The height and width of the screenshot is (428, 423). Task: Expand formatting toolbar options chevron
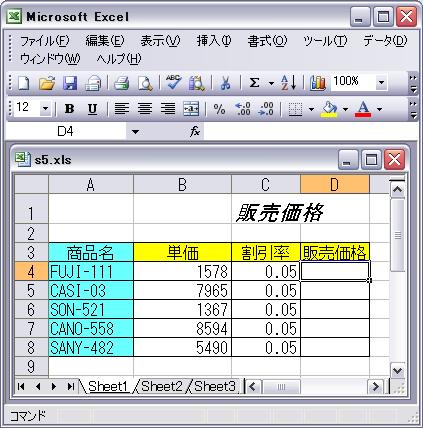coord(413,109)
